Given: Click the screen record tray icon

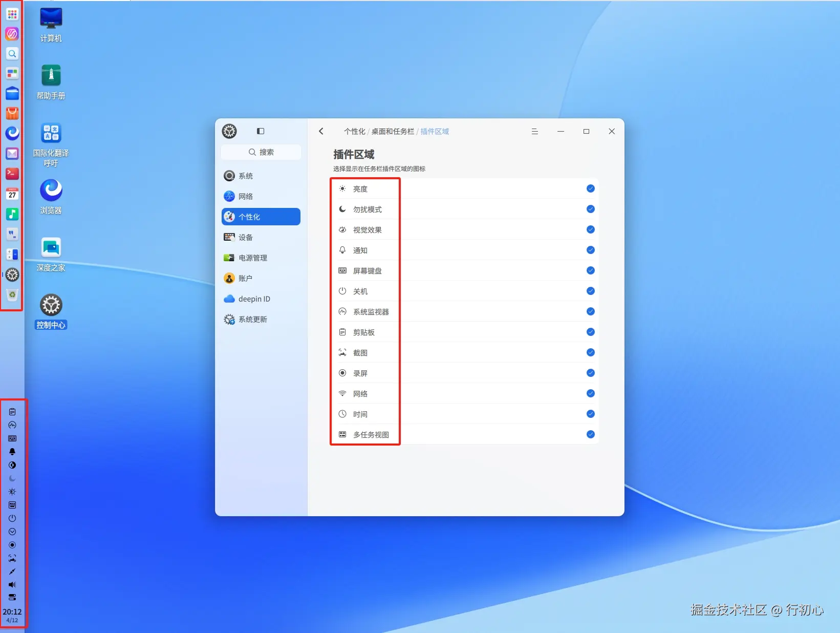Looking at the screenshot, I should (x=12, y=545).
